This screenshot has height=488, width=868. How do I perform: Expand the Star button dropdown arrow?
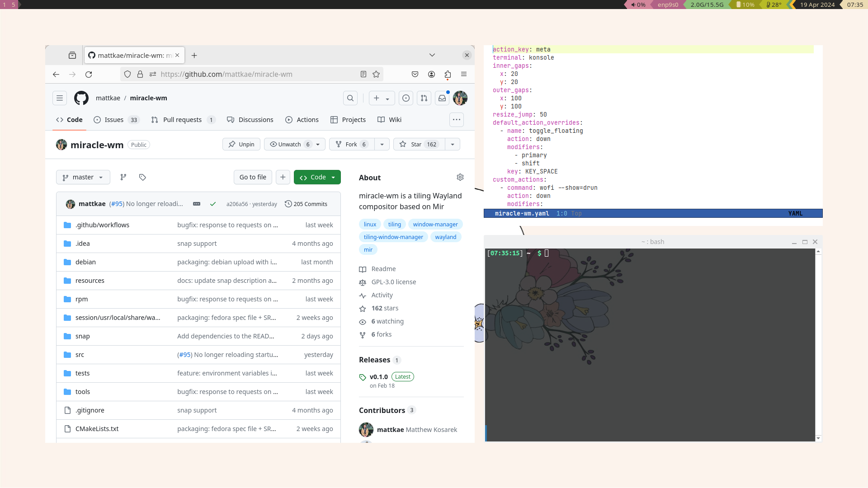(x=453, y=144)
